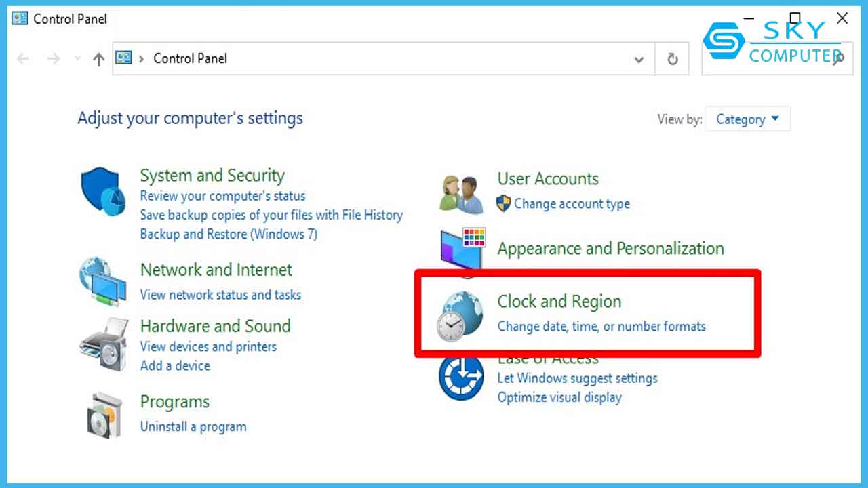Select Change date, time, or number formats

(x=601, y=327)
